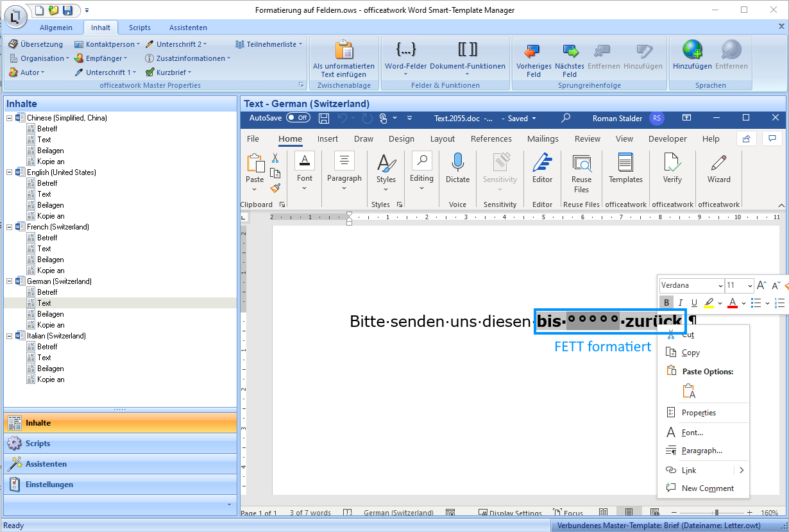This screenshot has width=789, height=532.
Task: Adjust the Word zoom slider
Action: (x=717, y=513)
